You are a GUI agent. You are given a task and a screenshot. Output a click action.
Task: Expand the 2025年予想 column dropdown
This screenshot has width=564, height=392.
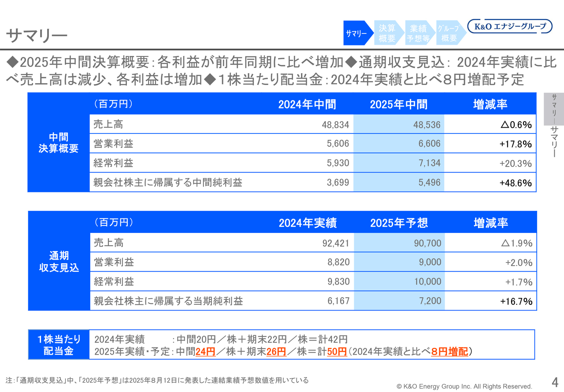[398, 223]
